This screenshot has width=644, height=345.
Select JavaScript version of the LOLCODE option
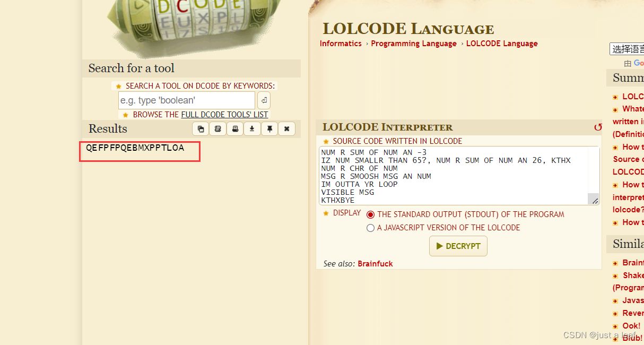click(370, 228)
